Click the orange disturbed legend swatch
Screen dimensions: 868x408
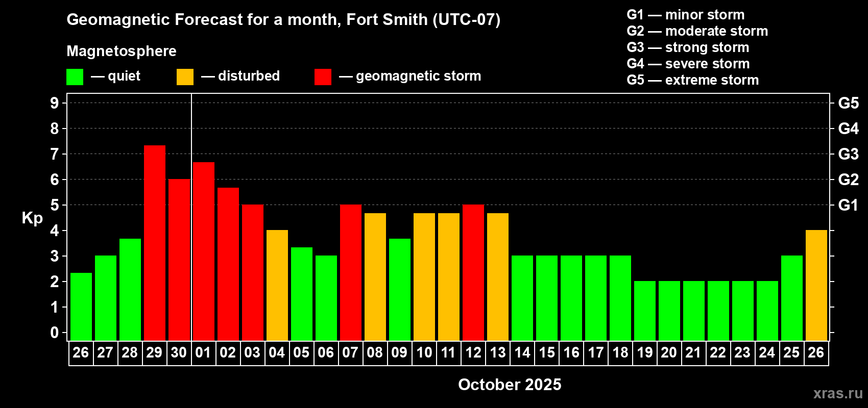tap(185, 77)
